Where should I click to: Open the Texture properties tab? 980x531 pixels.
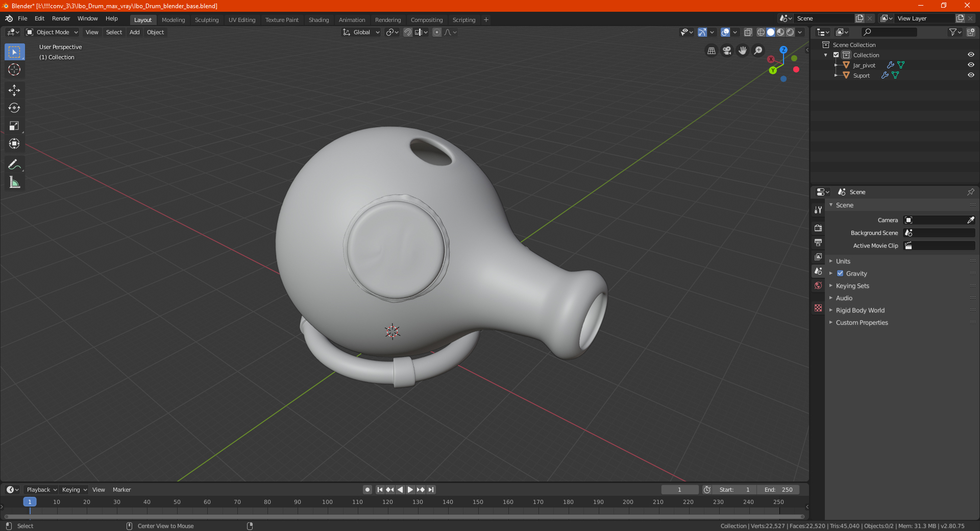tap(818, 308)
